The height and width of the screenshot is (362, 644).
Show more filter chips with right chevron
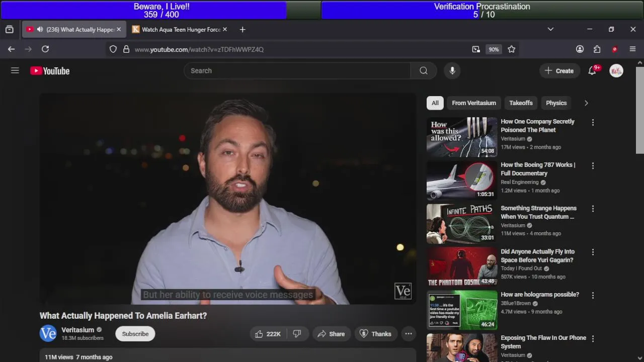tap(586, 103)
